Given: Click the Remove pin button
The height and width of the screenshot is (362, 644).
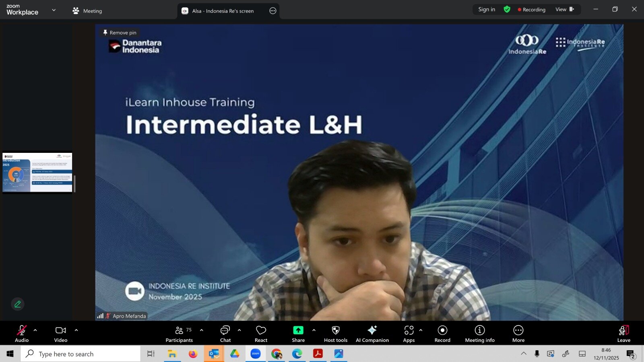Looking at the screenshot, I should [120, 33].
